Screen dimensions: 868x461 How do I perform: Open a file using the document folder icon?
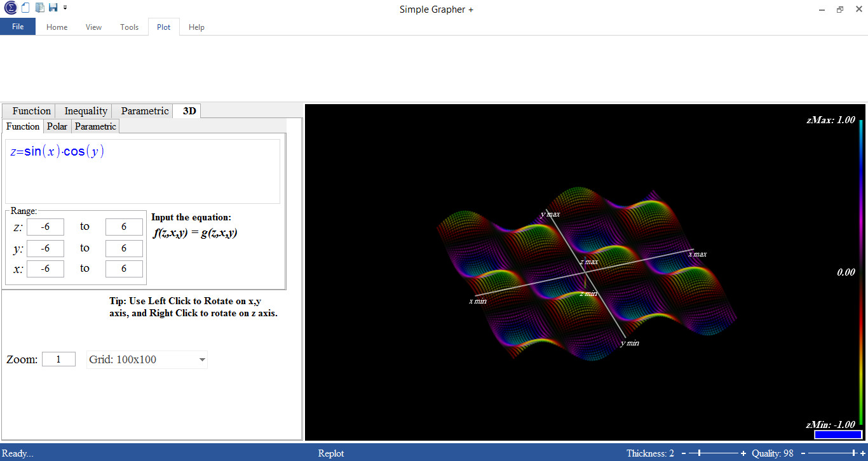click(39, 8)
